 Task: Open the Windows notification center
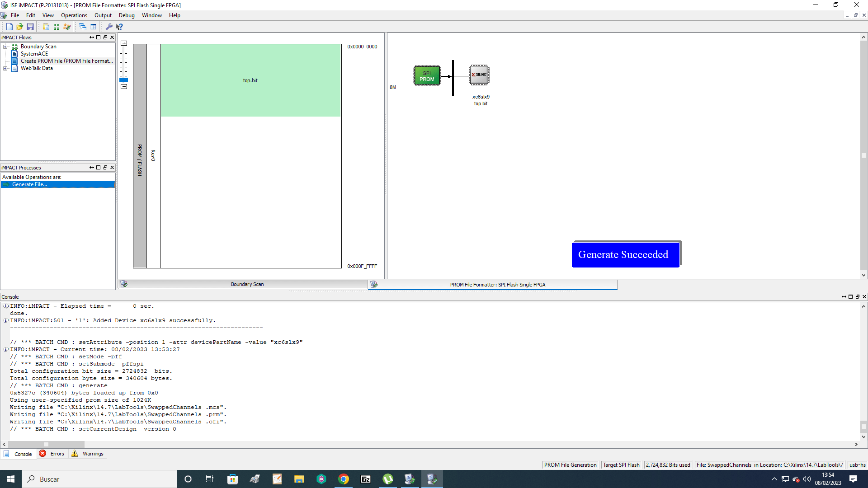click(853, 479)
